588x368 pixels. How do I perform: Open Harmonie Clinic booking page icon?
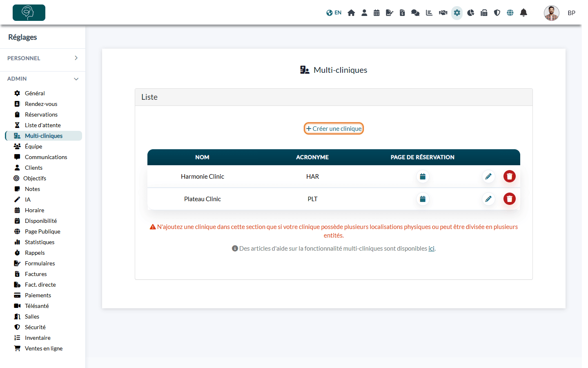tap(423, 177)
